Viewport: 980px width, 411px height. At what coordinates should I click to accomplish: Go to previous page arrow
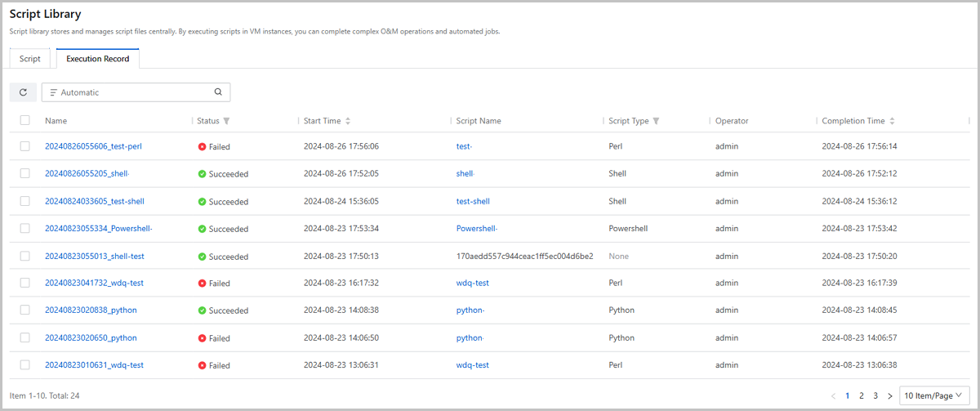pyautogui.click(x=833, y=395)
